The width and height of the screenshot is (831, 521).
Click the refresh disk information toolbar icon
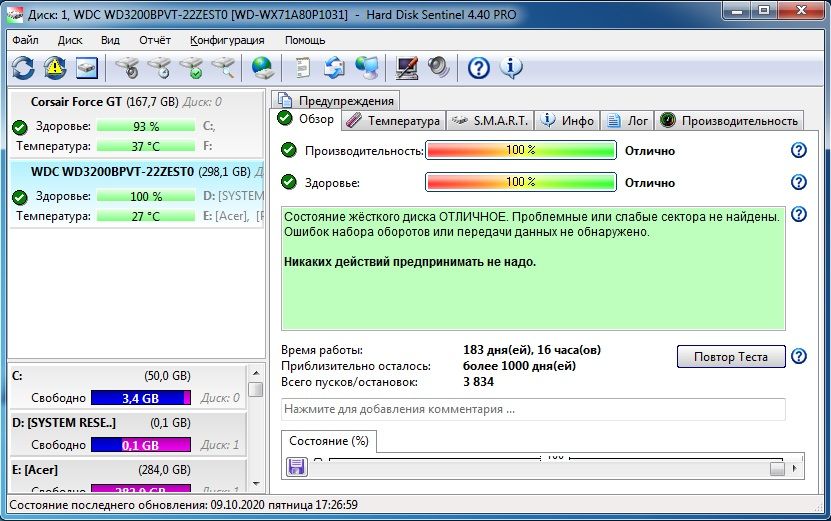click(23, 68)
